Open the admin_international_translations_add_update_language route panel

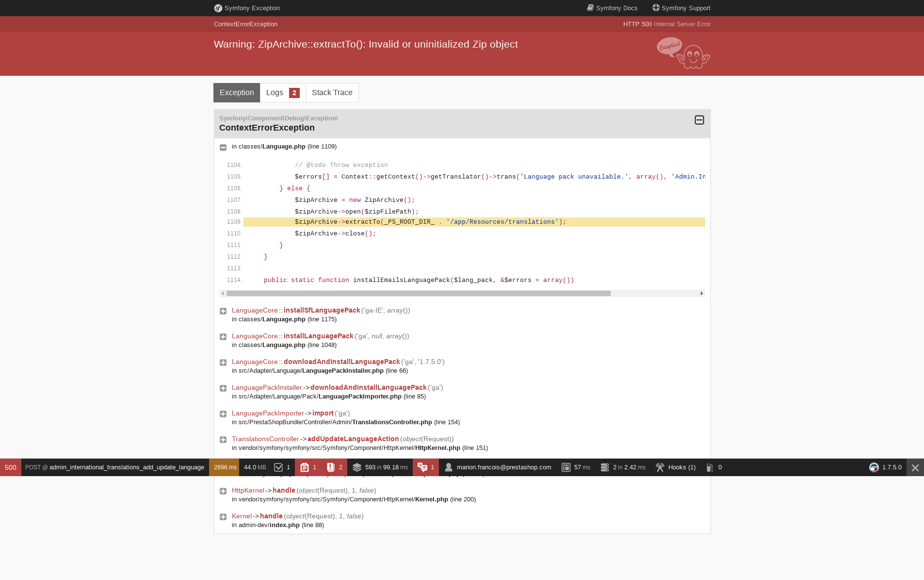115,467
